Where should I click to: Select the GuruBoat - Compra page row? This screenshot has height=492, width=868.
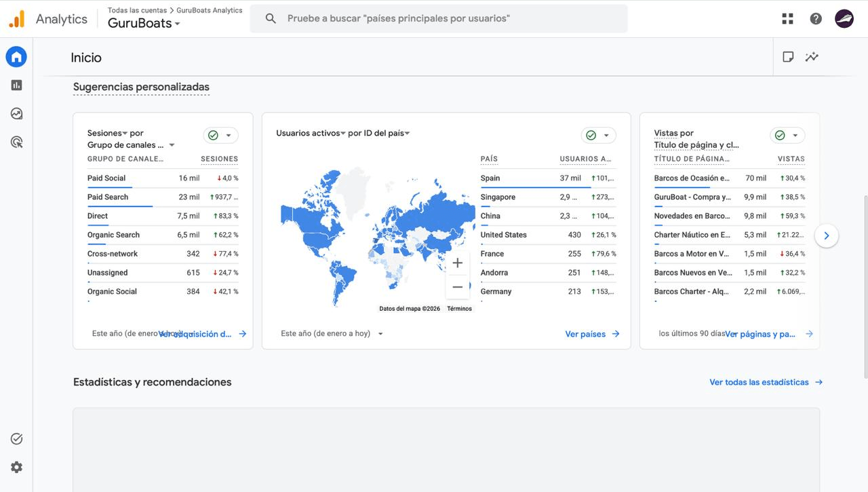[x=730, y=197]
